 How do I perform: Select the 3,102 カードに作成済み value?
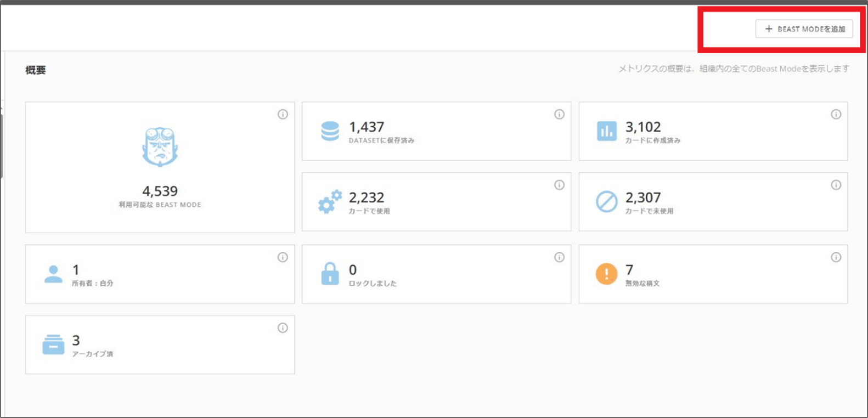(643, 127)
